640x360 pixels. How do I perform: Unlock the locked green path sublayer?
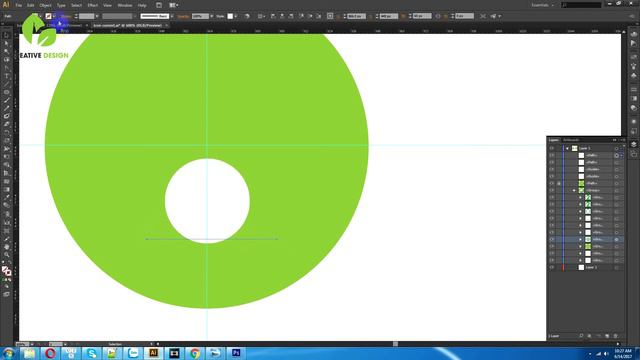[559, 184]
